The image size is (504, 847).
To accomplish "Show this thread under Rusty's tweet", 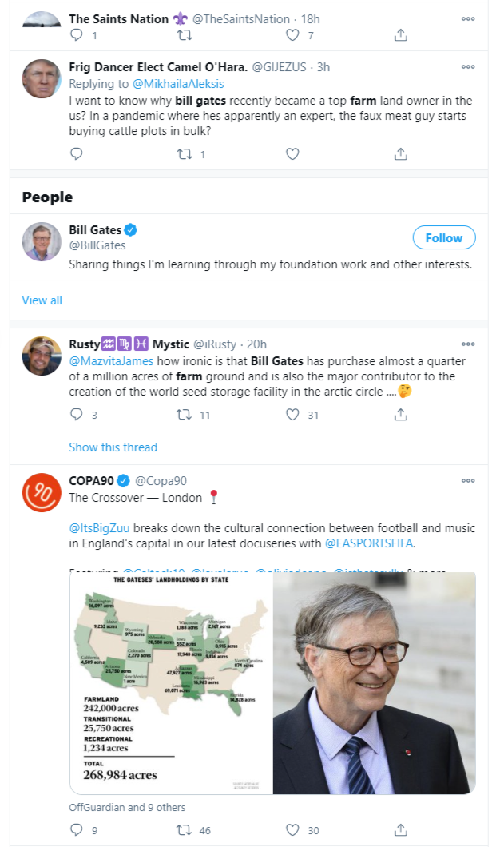I will [x=113, y=447].
